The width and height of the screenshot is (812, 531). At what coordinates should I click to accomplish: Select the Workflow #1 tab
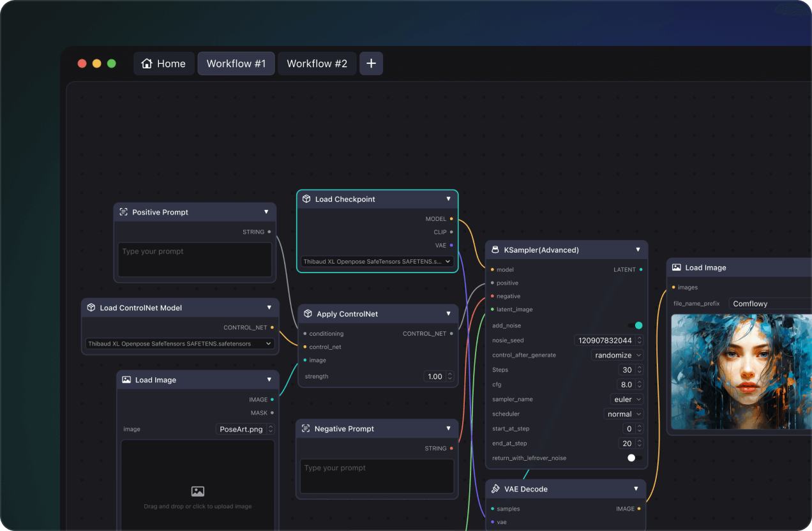click(236, 64)
